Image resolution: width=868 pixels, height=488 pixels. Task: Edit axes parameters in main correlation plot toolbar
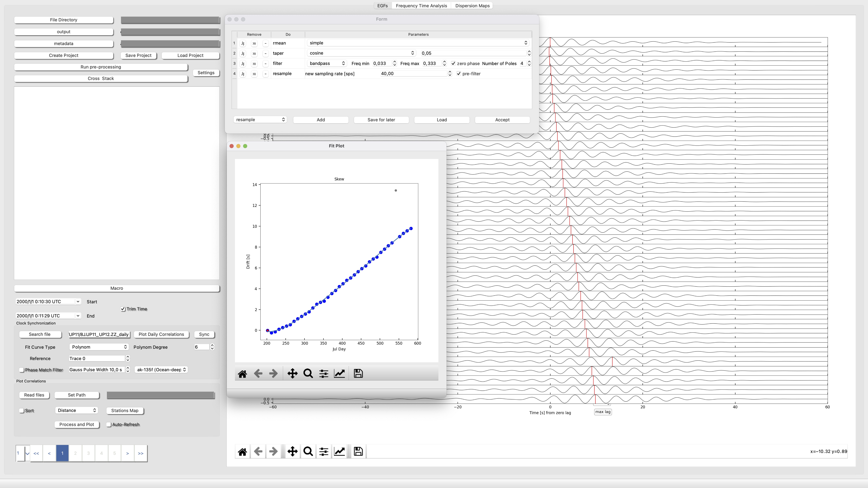339,452
